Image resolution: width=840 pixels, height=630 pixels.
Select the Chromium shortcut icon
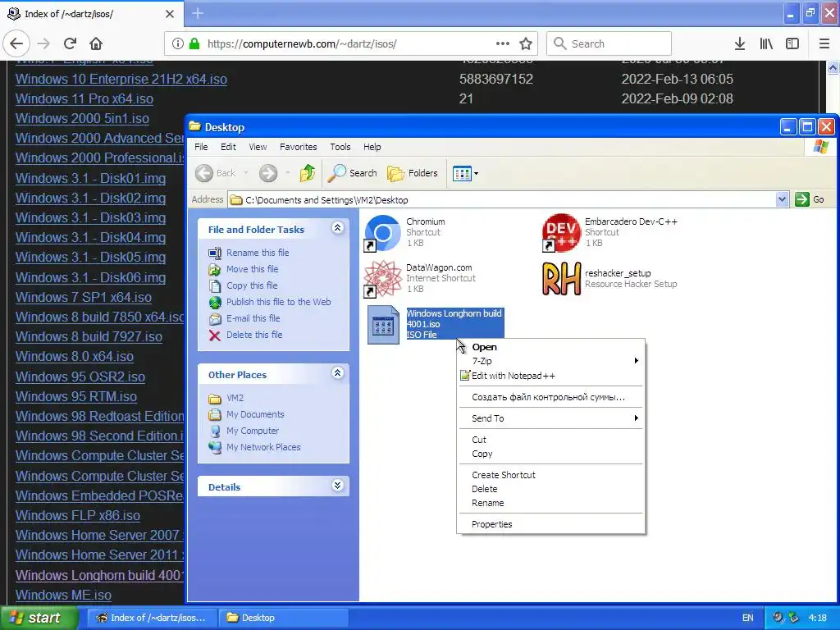[x=382, y=232]
